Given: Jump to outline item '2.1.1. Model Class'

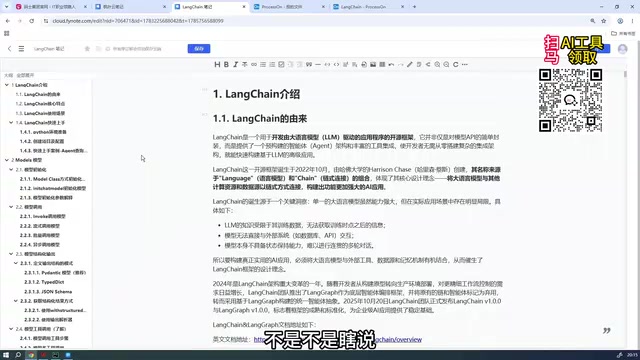Looking at the screenshot, I should point(53,179).
